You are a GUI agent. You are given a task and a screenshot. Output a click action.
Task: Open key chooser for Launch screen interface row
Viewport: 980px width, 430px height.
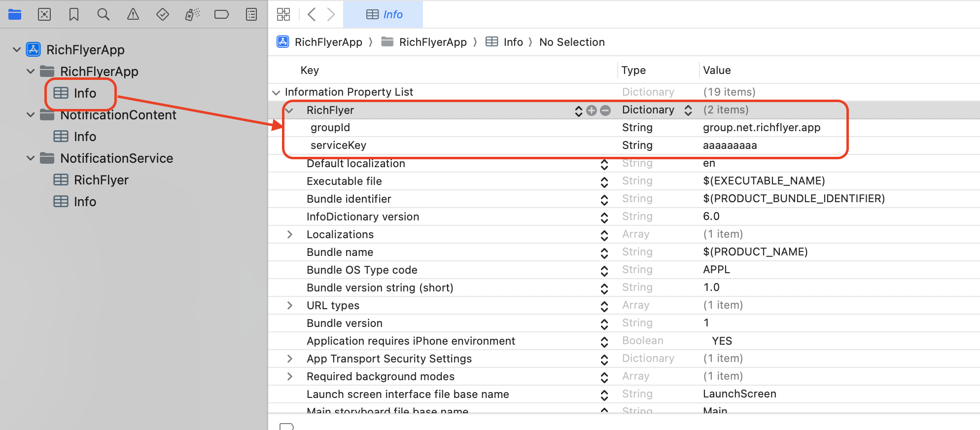(604, 394)
